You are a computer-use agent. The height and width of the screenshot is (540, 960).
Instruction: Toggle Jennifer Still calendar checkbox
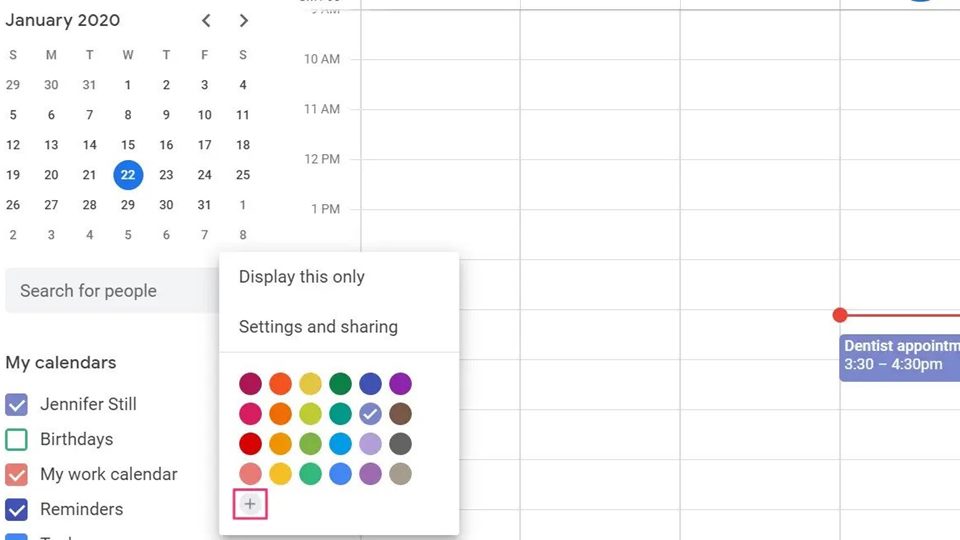tap(16, 404)
